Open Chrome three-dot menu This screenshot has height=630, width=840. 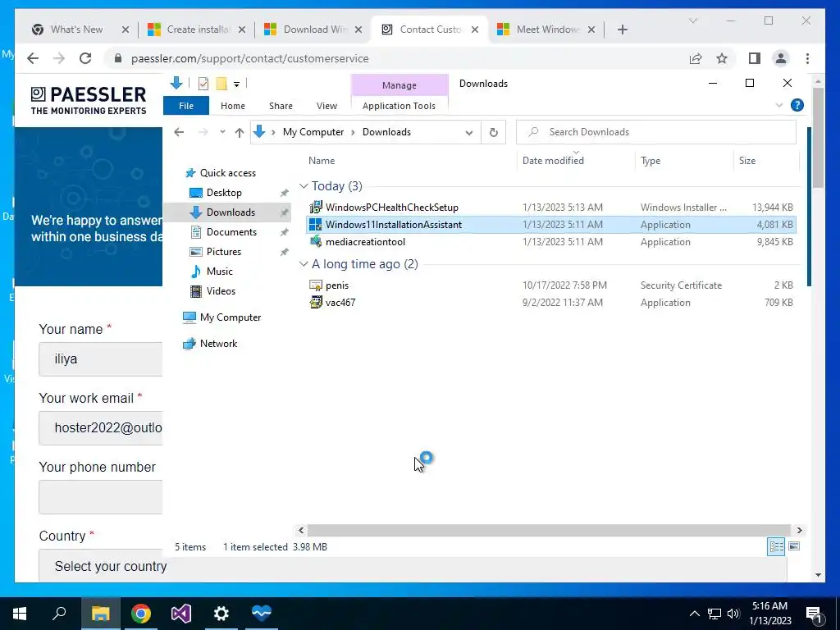click(x=807, y=58)
